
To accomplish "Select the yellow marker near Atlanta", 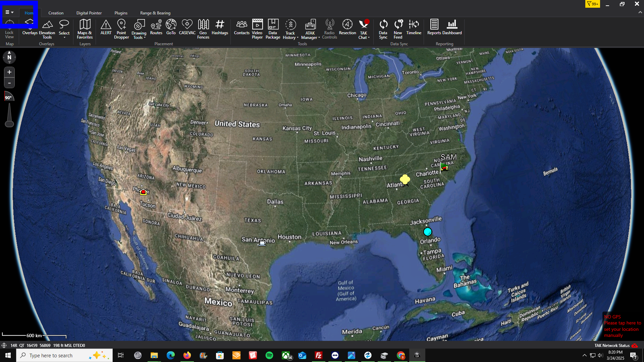I will click(x=405, y=179).
